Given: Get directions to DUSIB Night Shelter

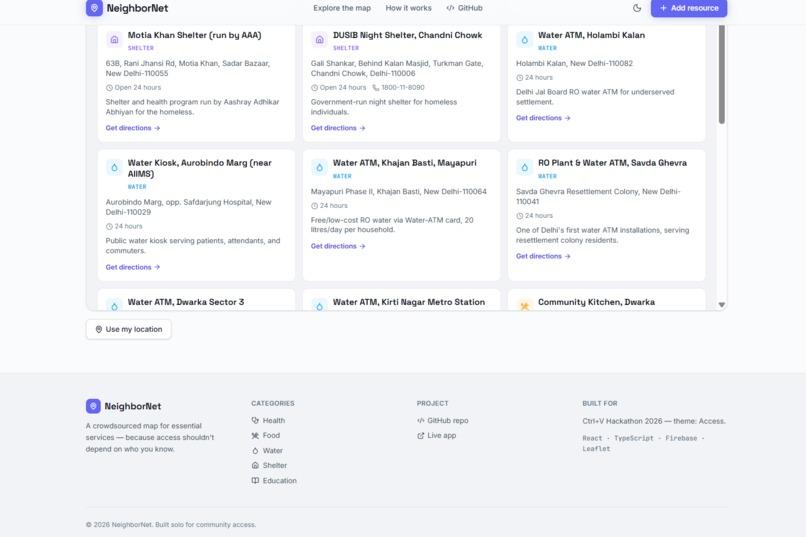Looking at the screenshot, I should click(338, 128).
